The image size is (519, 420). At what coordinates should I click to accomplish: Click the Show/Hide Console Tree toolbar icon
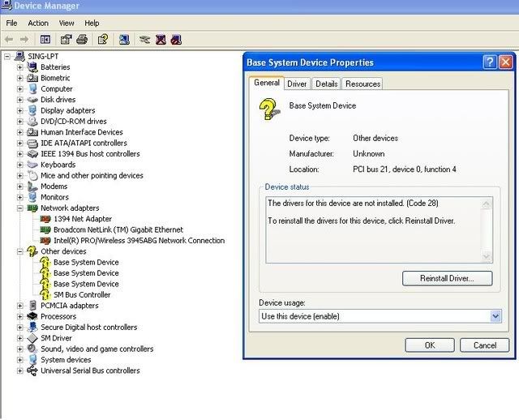[x=45, y=39]
